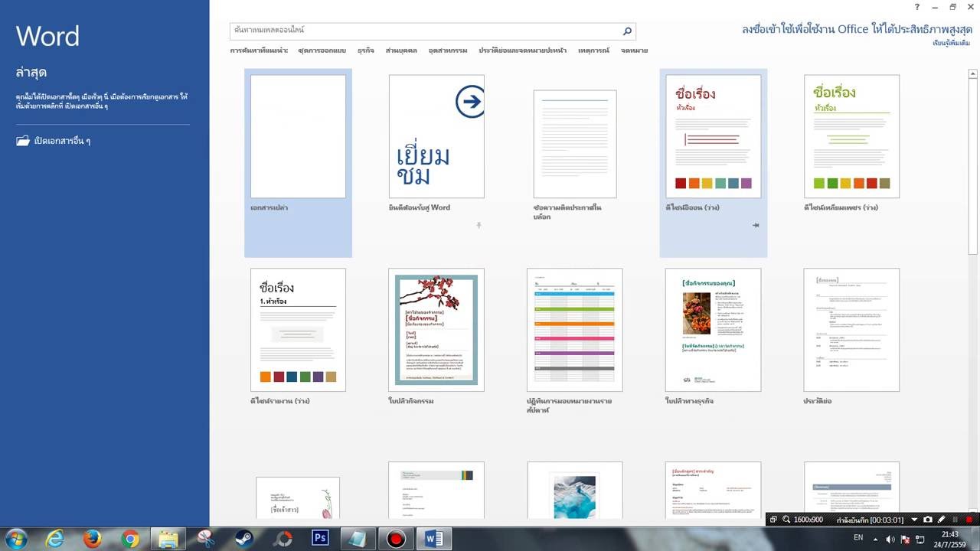Click the network icon in the system tray
Image resolution: width=980 pixels, height=551 pixels.
(920, 539)
